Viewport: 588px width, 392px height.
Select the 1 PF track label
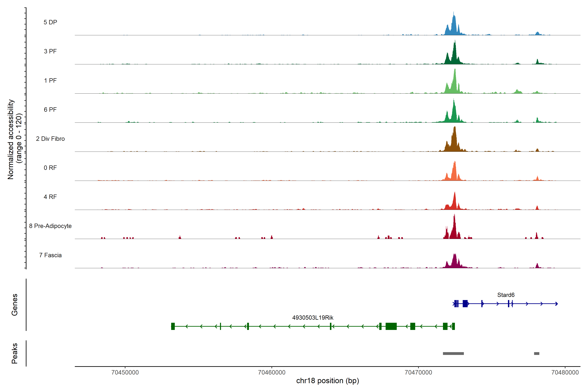(x=50, y=81)
